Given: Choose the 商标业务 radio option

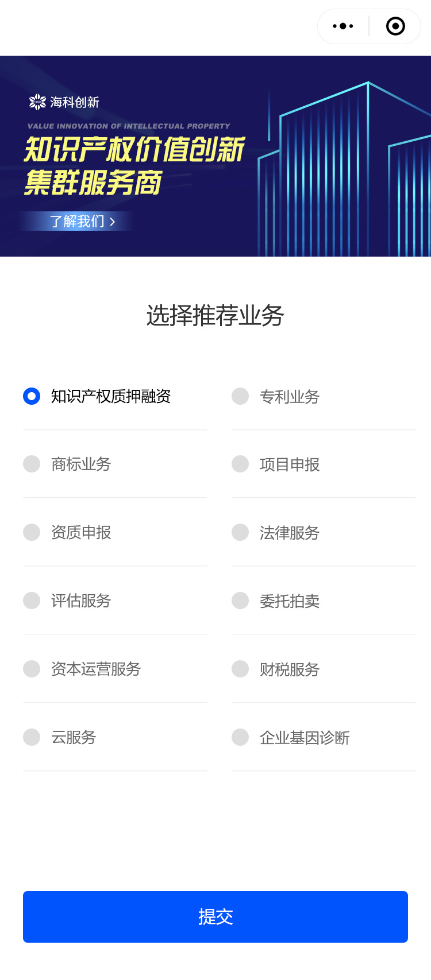Looking at the screenshot, I should [32, 464].
